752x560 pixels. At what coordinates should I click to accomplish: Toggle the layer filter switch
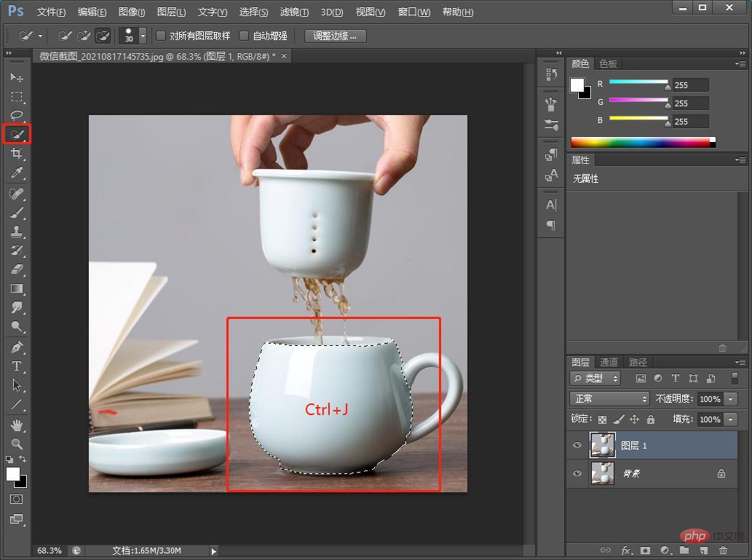[735, 378]
